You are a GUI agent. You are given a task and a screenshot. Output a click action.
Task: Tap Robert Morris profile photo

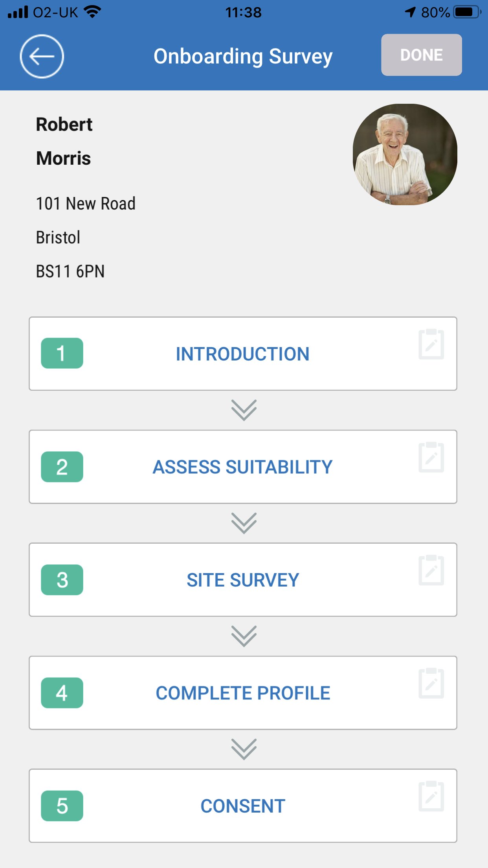(x=405, y=154)
